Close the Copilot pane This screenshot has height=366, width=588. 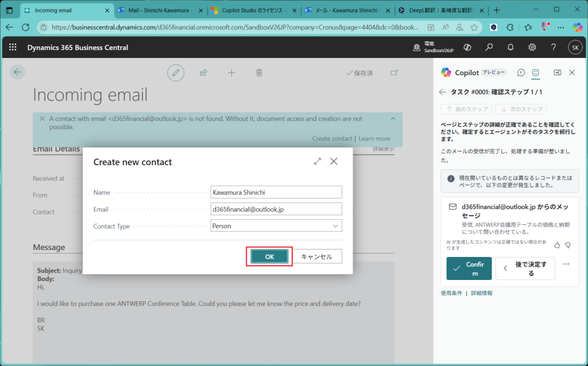click(x=572, y=73)
